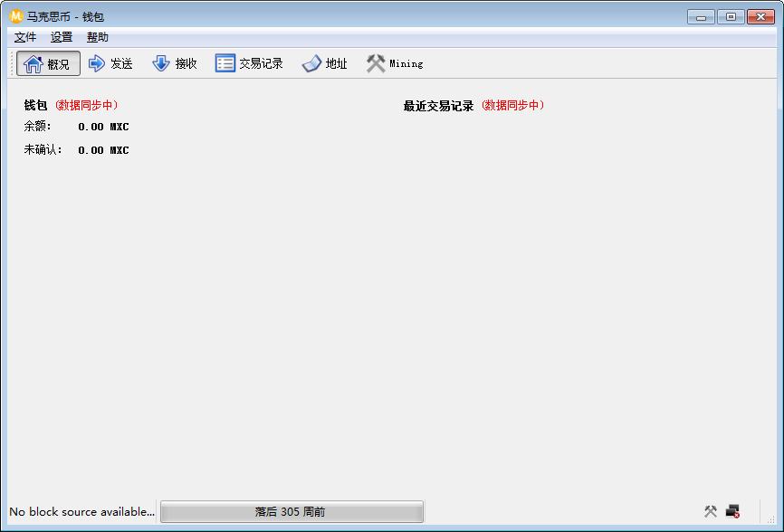The height and width of the screenshot is (532, 784).
Task: Open the 交易记录 transactions tab
Action: [249, 63]
